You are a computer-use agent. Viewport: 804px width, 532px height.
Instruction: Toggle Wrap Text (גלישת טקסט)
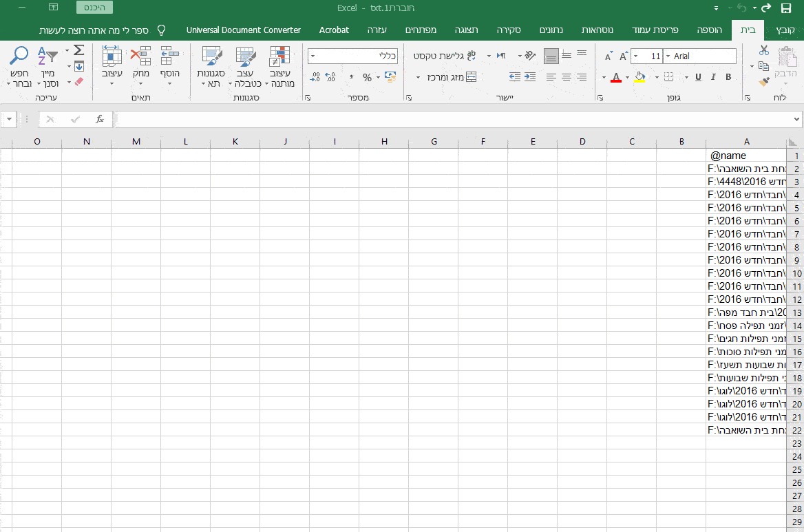[x=445, y=55]
